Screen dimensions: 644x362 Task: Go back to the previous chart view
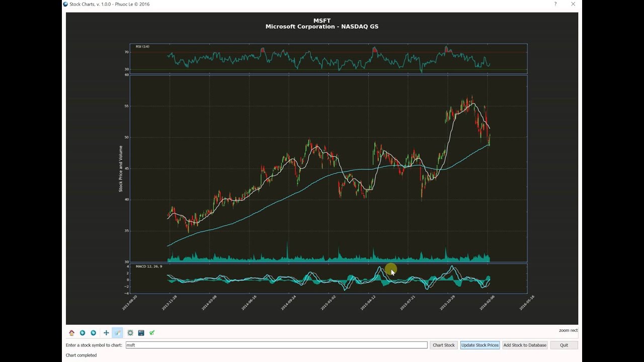pos(83,333)
